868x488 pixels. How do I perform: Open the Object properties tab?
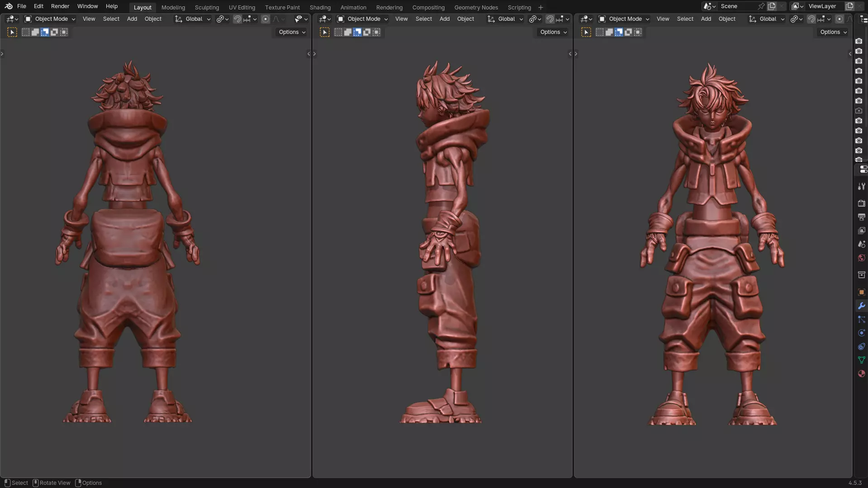(x=861, y=292)
